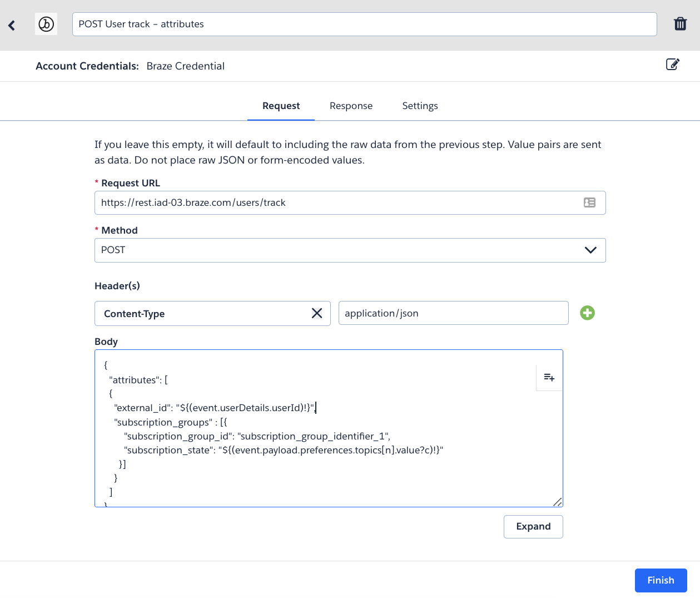This screenshot has width=700, height=598.
Task: Open the Method dropdown chevron
Action: click(x=590, y=250)
